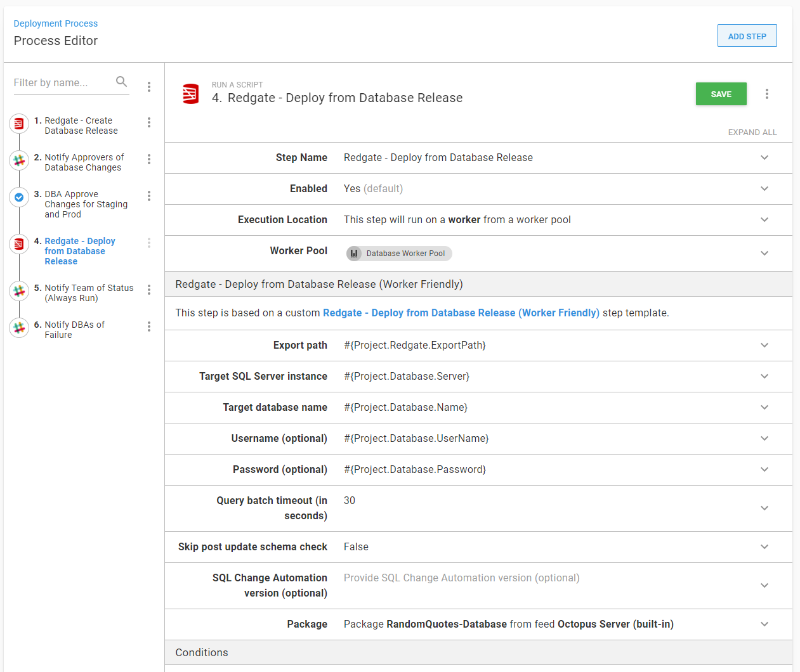Click the large Redgate logo in step header

pos(191,94)
